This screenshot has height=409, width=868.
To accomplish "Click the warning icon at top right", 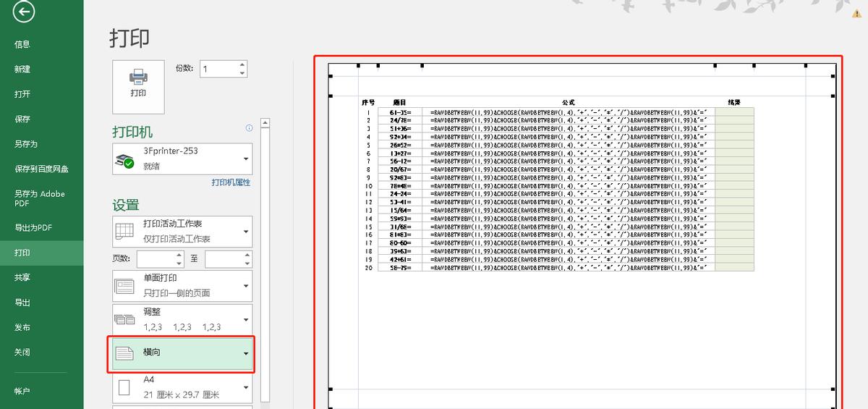I will tap(857, 12).
